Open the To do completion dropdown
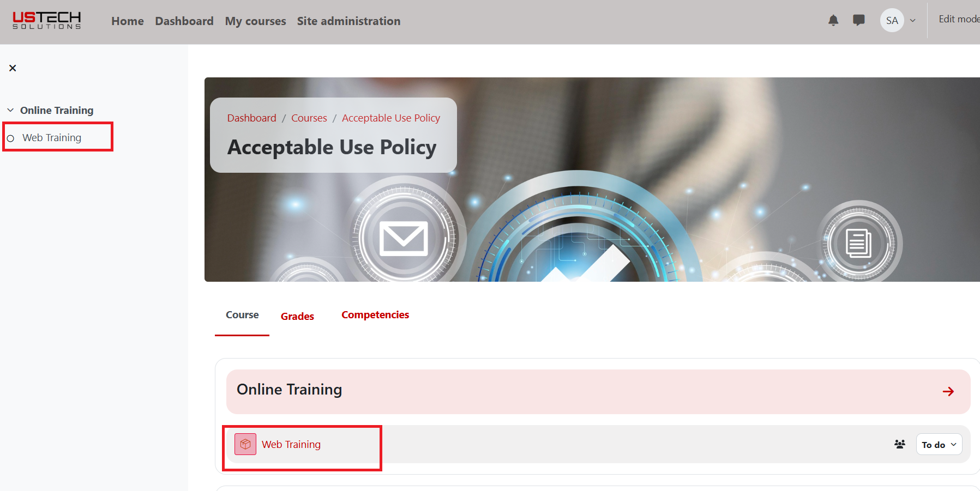This screenshot has width=980, height=491. (939, 445)
